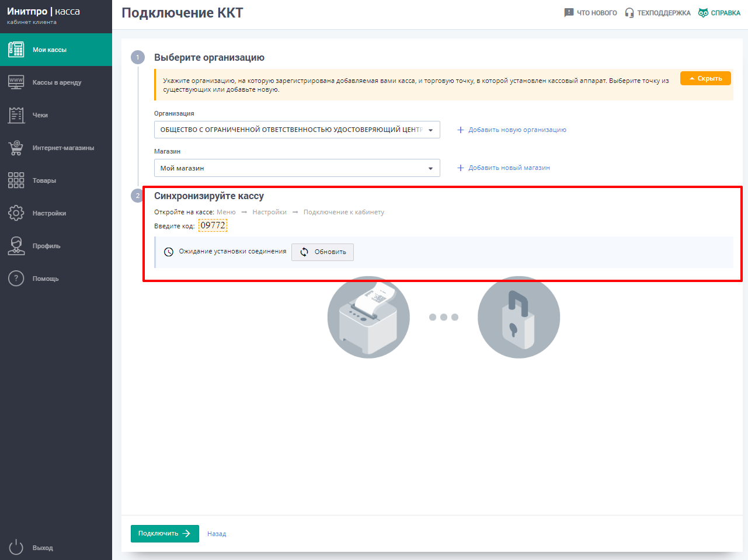Click the arrow icon inside Подключить button
This screenshot has height=560, width=748.
(186, 534)
